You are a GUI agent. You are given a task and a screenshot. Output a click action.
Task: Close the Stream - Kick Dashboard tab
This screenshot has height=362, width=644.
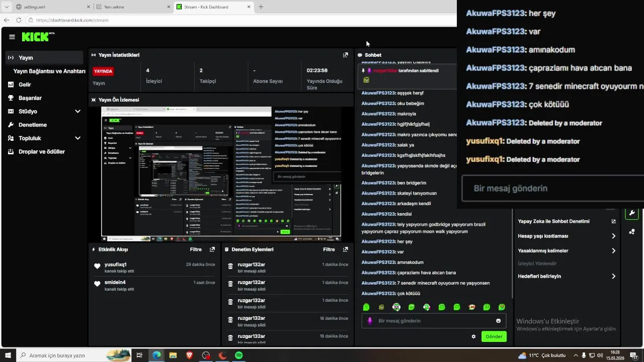tap(249, 7)
